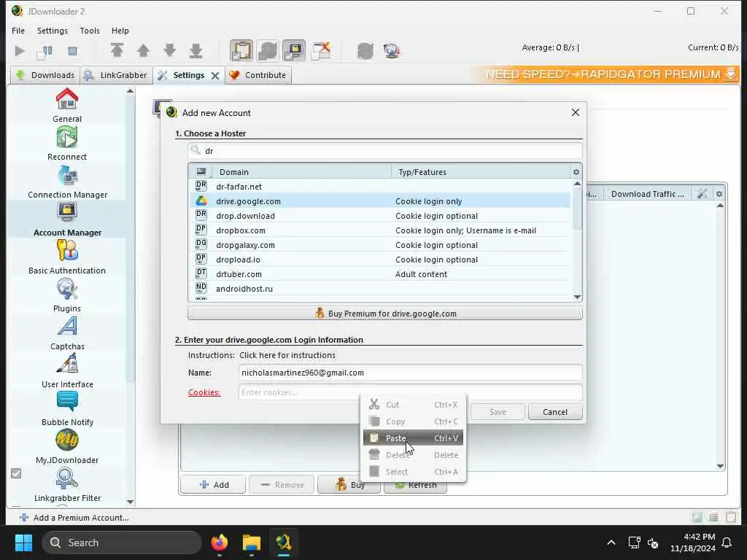The width and height of the screenshot is (747, 560).
Task: Move selection to bottom arrow icon
Action: pyautogui.click(x=196, y=50)
